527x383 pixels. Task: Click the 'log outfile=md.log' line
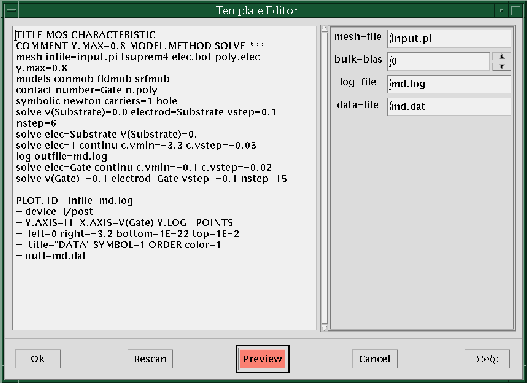point(62,157)
